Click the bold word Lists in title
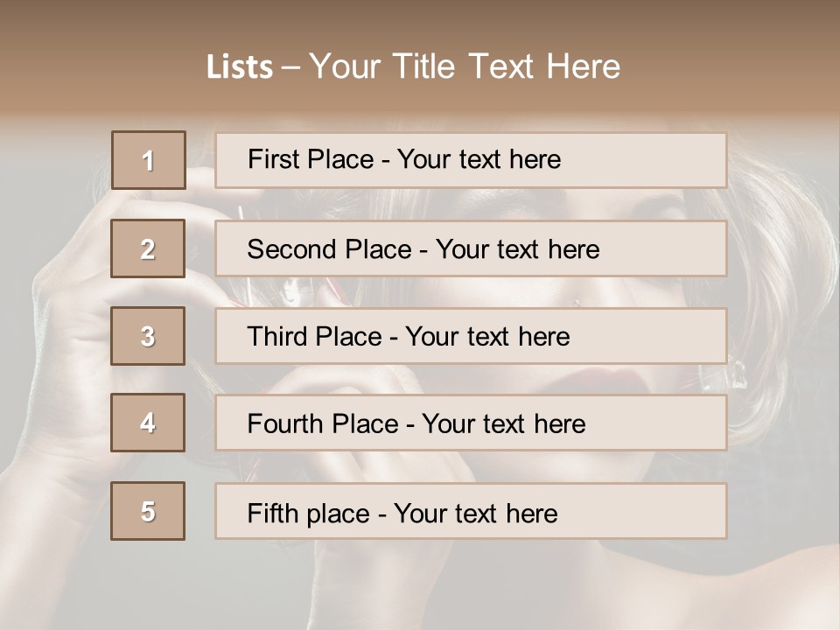The image size is (840, 630). pyautogui.click(x=240, y=67)
